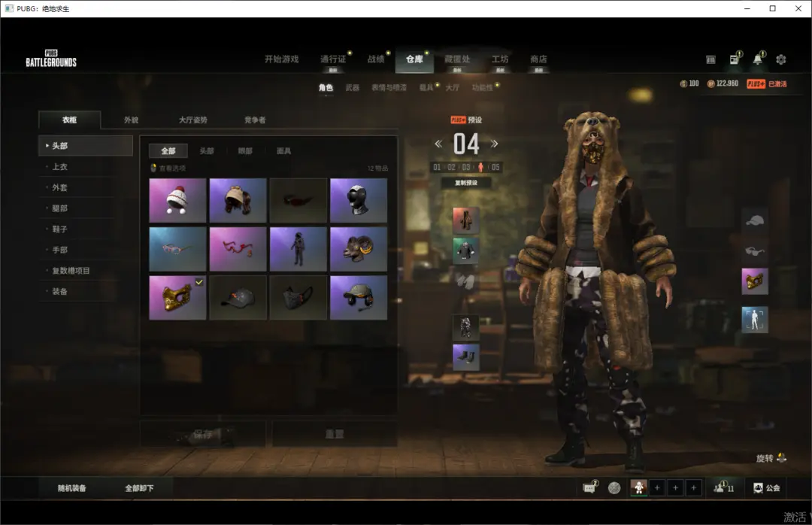812x525 pixels.
Task: Select the black face mask item
Action: 298,298
